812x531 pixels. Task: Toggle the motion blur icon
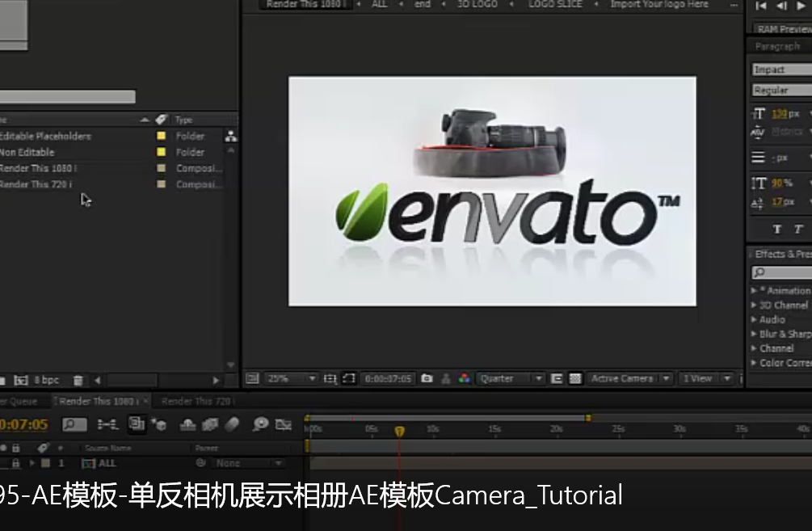[232, 425]
